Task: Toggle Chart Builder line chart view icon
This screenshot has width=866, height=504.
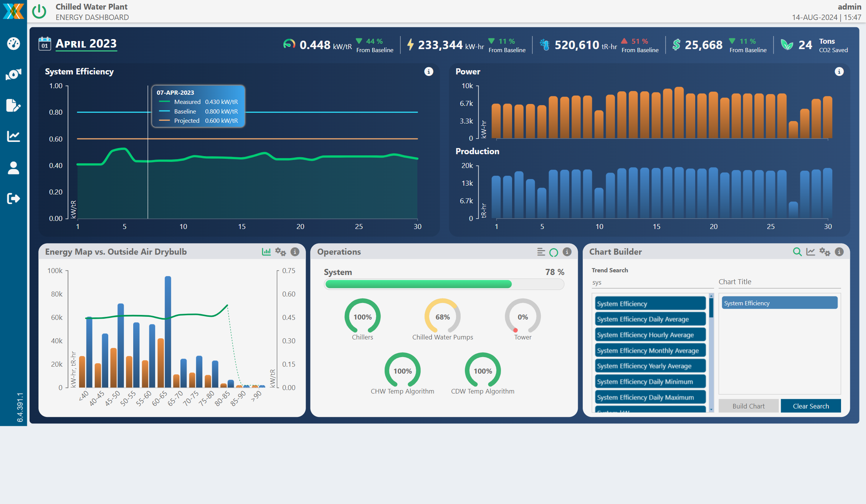Action: (x=810, y=252)
